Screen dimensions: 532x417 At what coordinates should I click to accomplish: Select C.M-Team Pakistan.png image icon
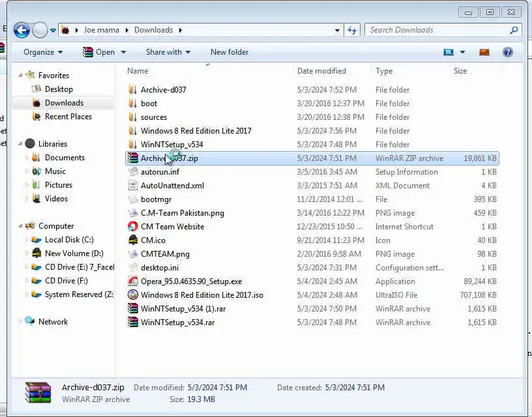point(132,213)
